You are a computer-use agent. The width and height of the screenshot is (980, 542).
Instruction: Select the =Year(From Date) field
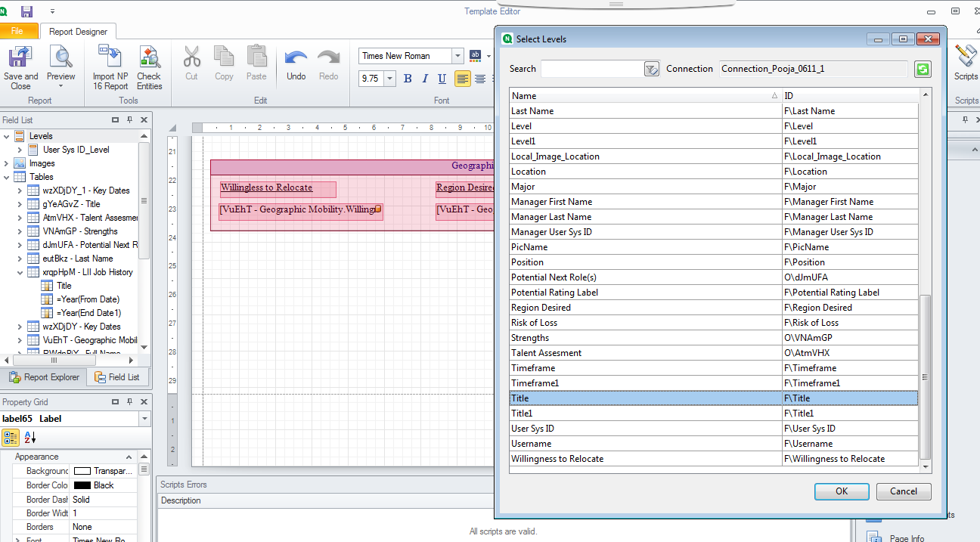pyautogui.click(x=88, y=299)
